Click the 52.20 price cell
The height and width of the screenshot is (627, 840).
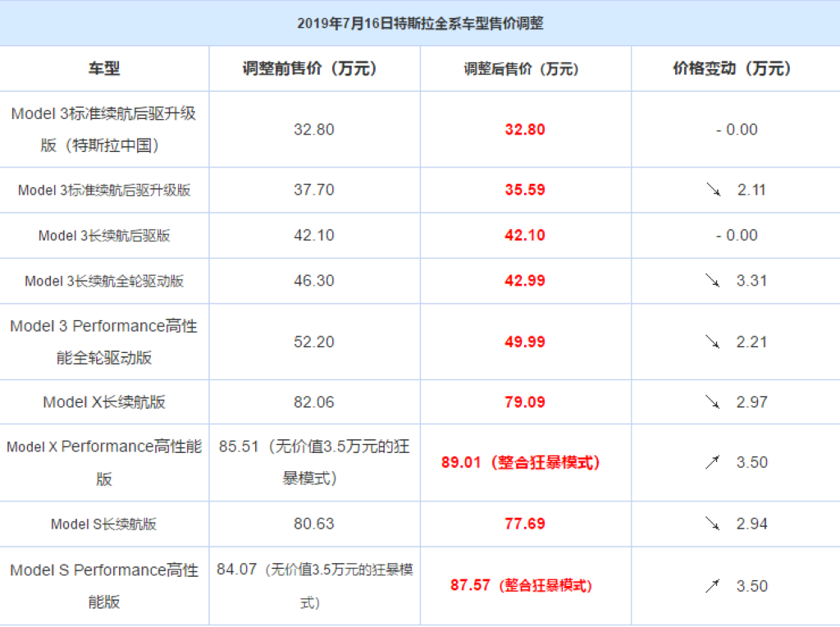pyautogui.click(x=314, y=342)
